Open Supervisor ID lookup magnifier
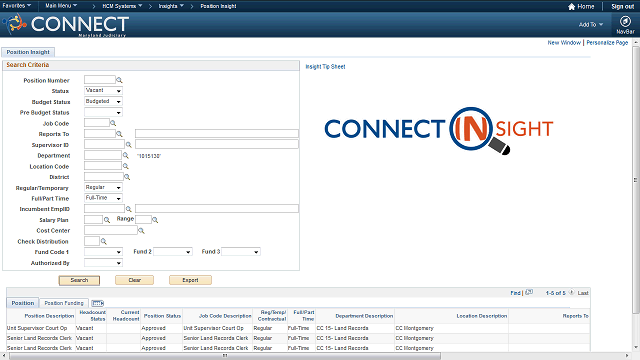 point(129,145)
